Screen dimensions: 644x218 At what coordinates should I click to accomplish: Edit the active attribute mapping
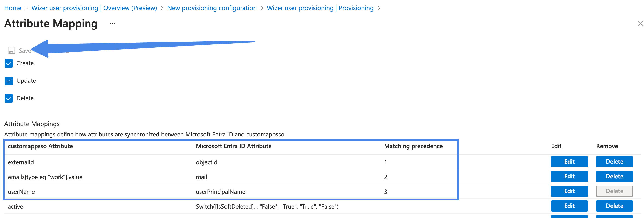coord(569,206)
